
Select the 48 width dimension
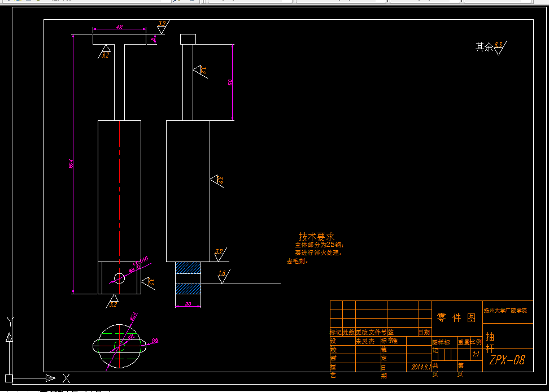tap(119, 27)
